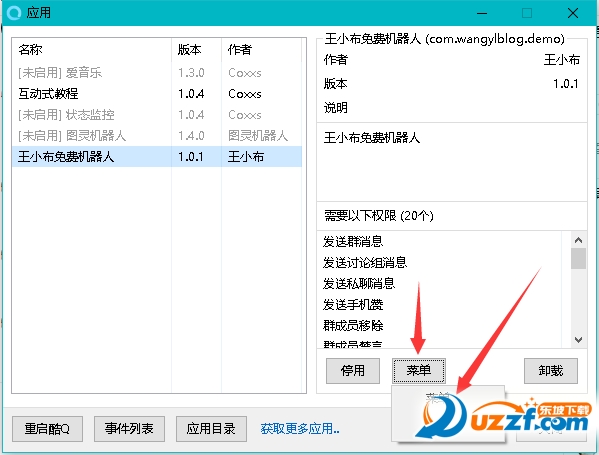Select the 王小布免费机器人 row
599x455 pixels.
coord(157,157)
